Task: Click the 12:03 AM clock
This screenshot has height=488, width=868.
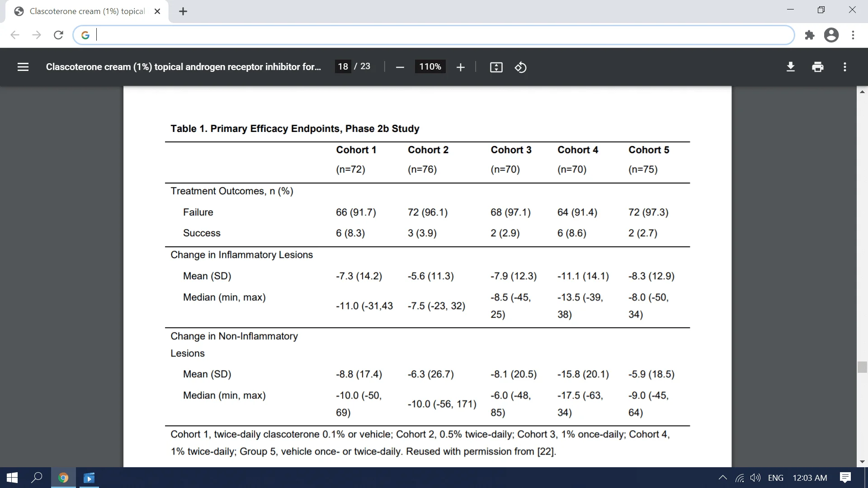Action: tap(810, 478)
